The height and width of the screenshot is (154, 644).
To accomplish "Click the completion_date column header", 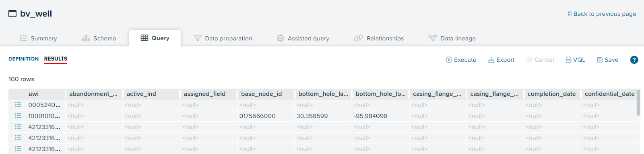I will [551, 94].
